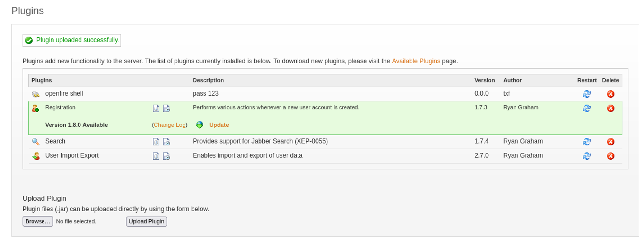Click the green globe update icon
Viewport: 644px width, 243px height.
[x=200, y=125]
